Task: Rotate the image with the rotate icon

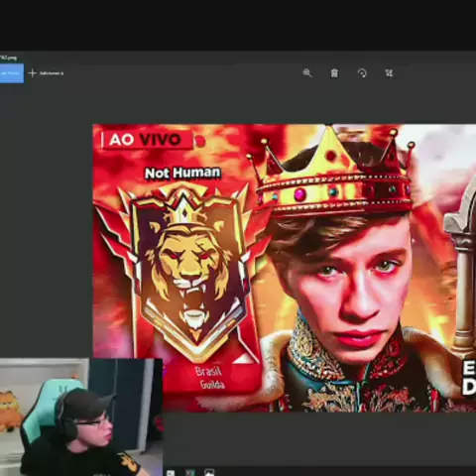Action: 362,73
